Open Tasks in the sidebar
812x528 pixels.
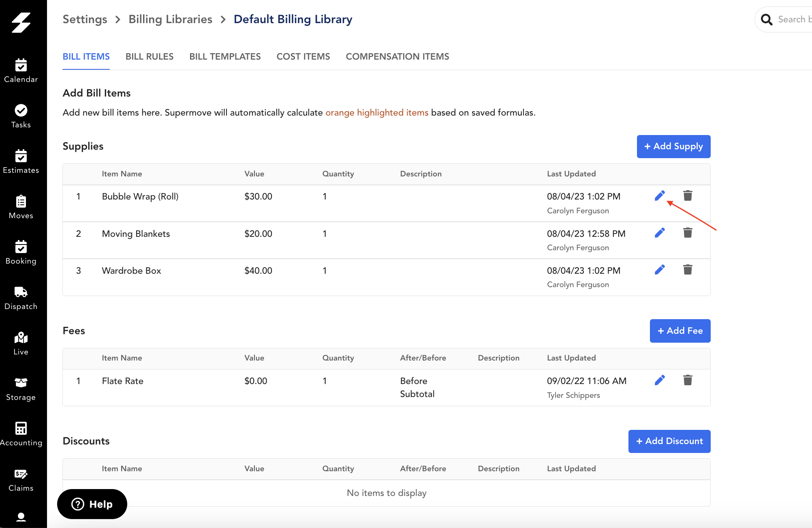21,116
